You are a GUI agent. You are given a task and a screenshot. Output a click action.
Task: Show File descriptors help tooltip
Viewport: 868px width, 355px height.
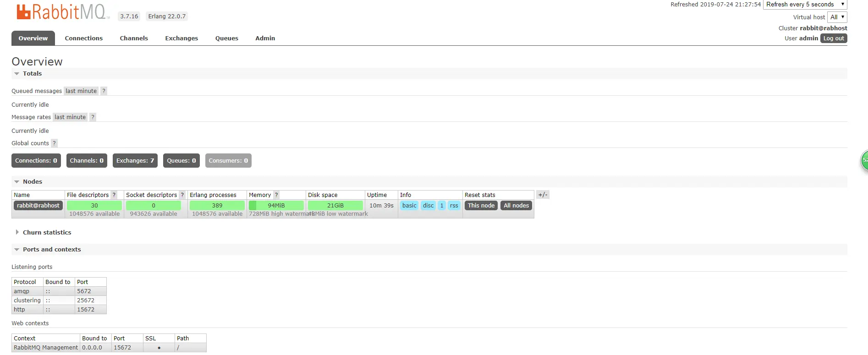click(114, 195)
